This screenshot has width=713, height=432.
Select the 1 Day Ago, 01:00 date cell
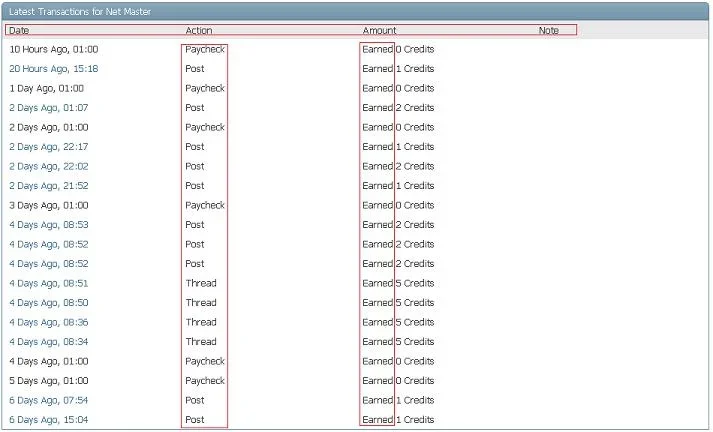(x=46, y=88)
